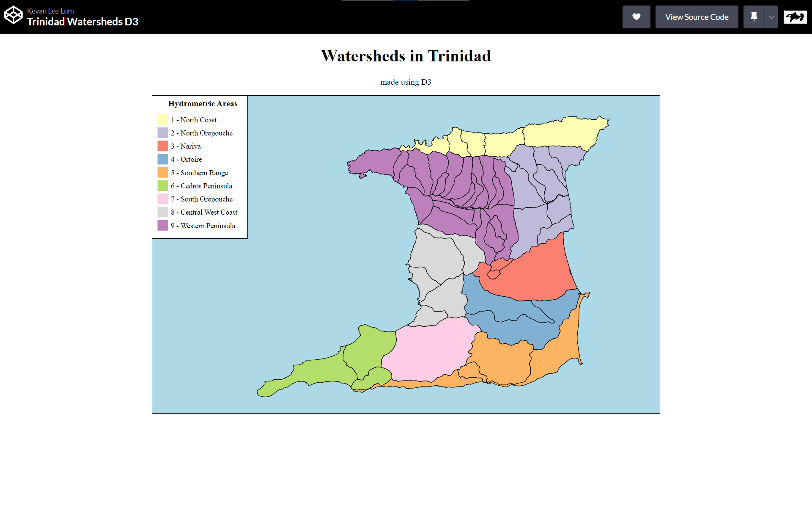Click the South Oropouche pink swatch
This screenshot has height=508, width=812.
[x=163, y=199]
